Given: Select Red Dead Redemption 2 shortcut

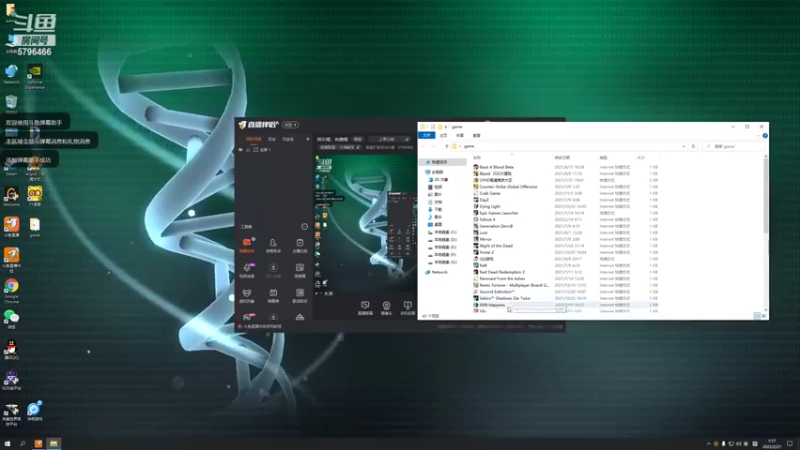Looking at the screenshot, I should [499, 272].
